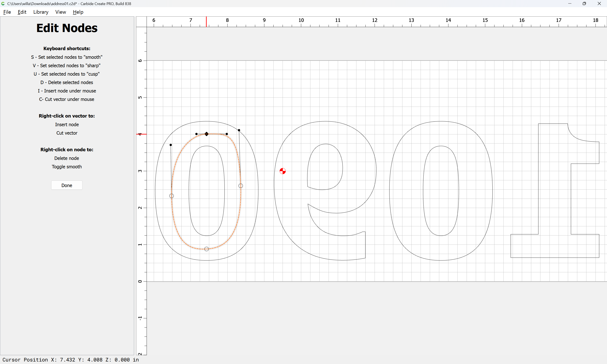Click the bezier handle left of diamond node
The width and height of the screenshot is (607, 364).
click(x=196, y=134)
